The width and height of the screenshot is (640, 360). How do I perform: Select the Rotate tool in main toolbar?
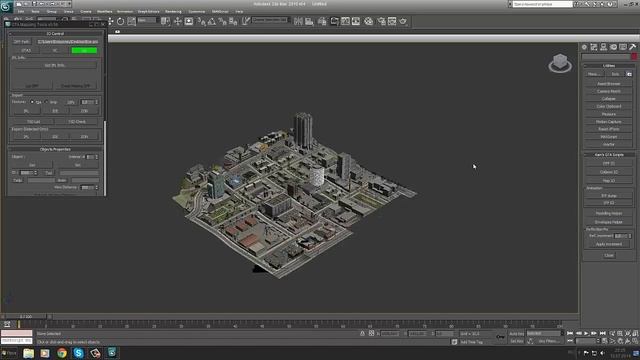point(120,22)
